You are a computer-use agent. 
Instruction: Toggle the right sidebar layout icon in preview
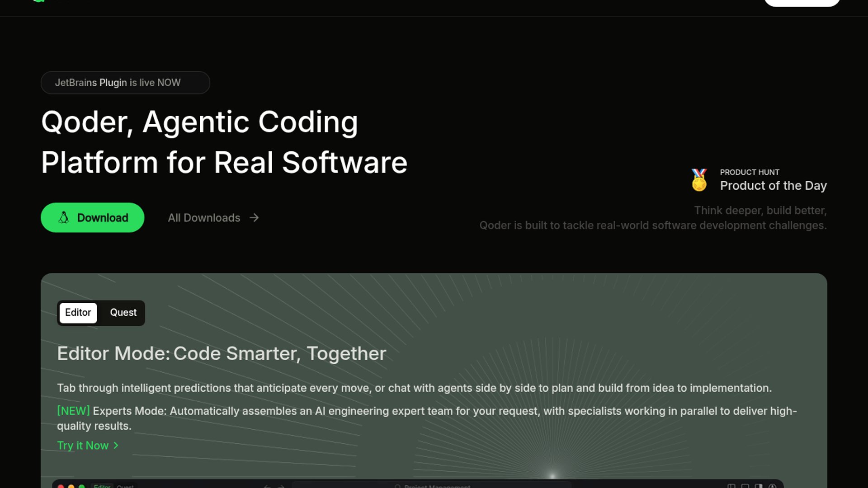(759, 486)
